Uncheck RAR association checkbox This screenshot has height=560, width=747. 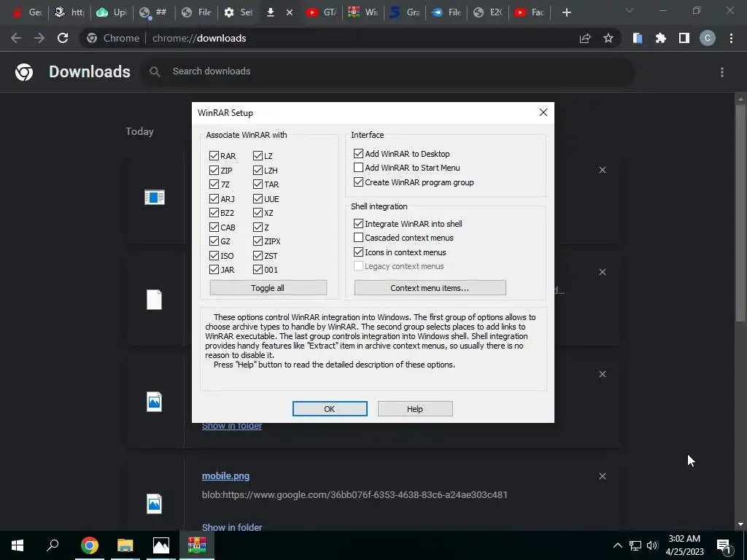pyautogui.click(x=214, y=156)
